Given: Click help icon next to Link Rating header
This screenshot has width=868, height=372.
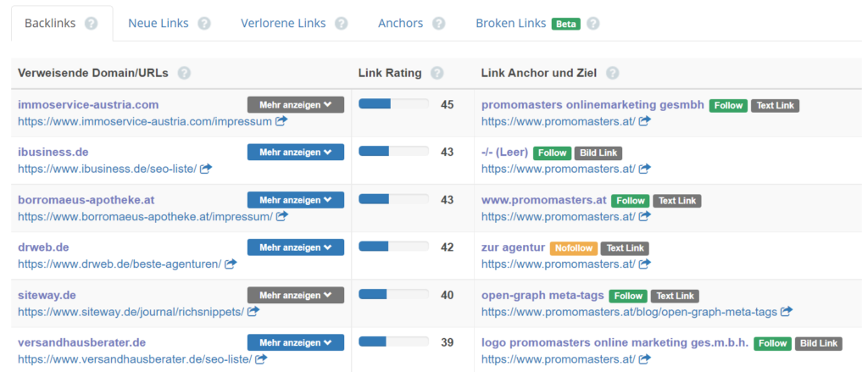Looking at the screenshot, I should [437, 73].
